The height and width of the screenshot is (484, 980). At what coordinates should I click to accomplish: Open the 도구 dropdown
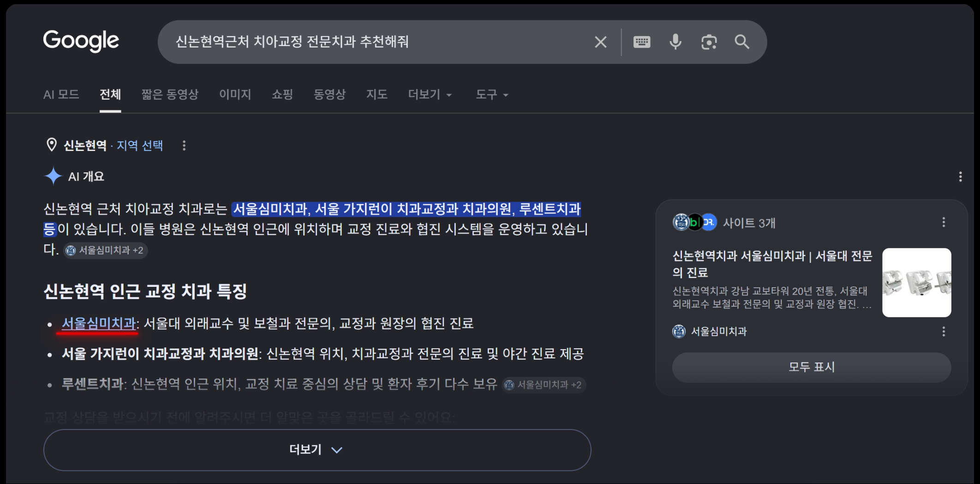coord(492,95)
